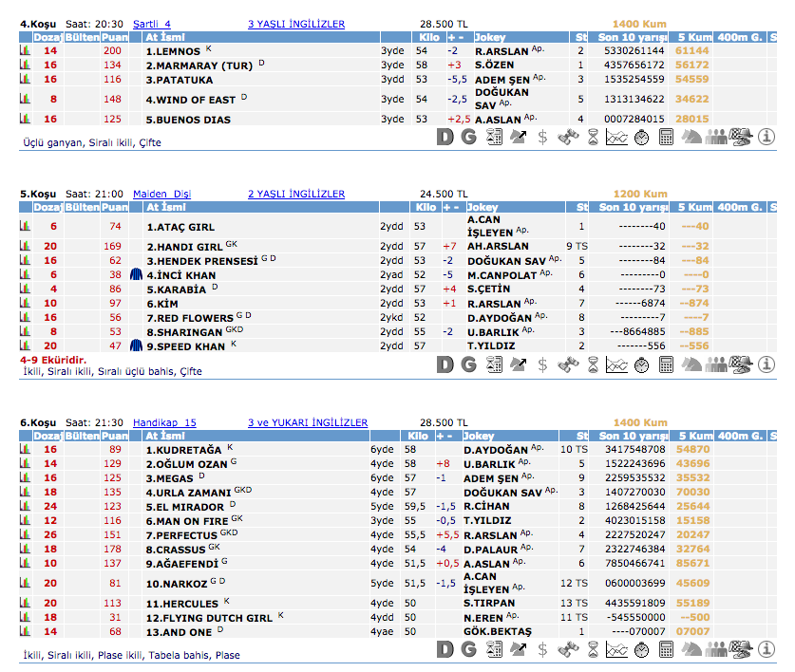795x672 pixels.
Task: Click the stopwatch icon under race 5
Action: coord(641,364)
